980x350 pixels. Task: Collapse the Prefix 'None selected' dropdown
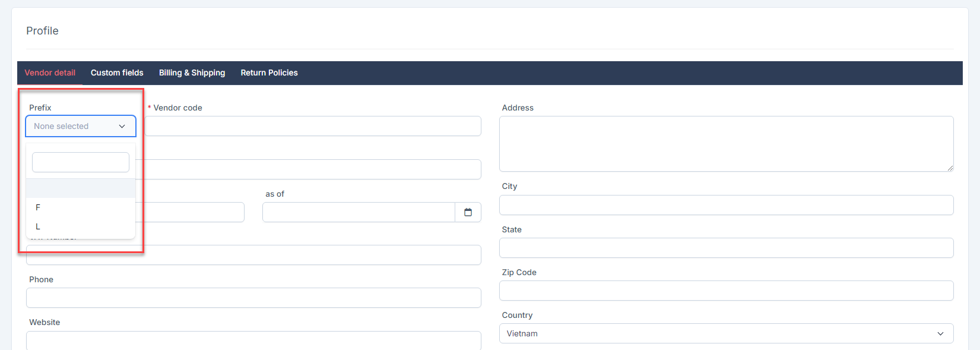(81, 126)
